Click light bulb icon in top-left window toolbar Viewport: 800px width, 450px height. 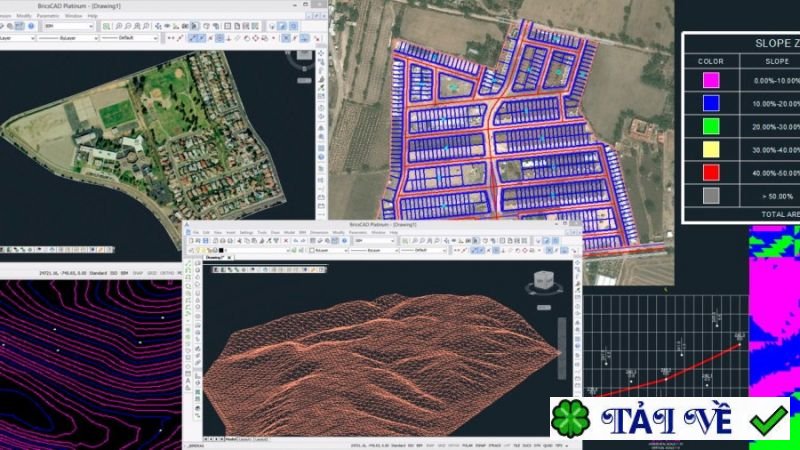(272, 26)
